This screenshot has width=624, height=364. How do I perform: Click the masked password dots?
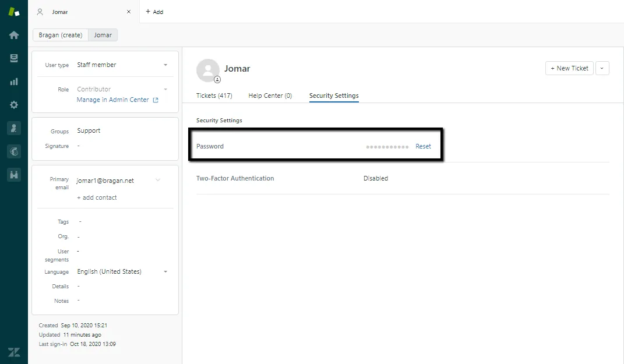point(387,147)
